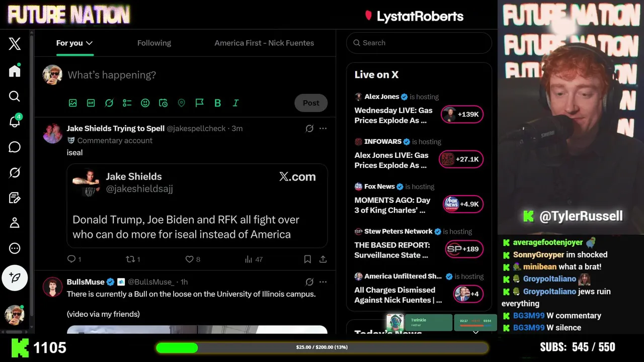Open More circle icon in sidebar
The width and height of the screenshot is (644, 362).
[x=15, y=248]
